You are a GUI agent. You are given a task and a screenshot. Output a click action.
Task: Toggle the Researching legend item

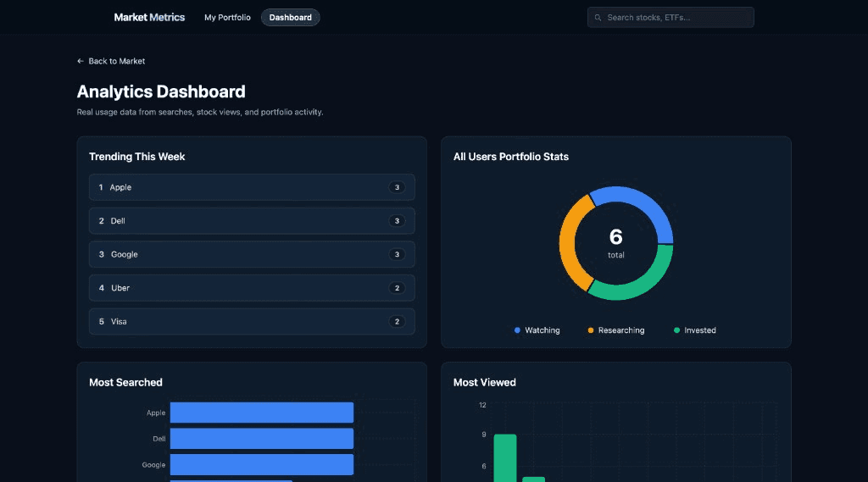[x=616, y=330]
